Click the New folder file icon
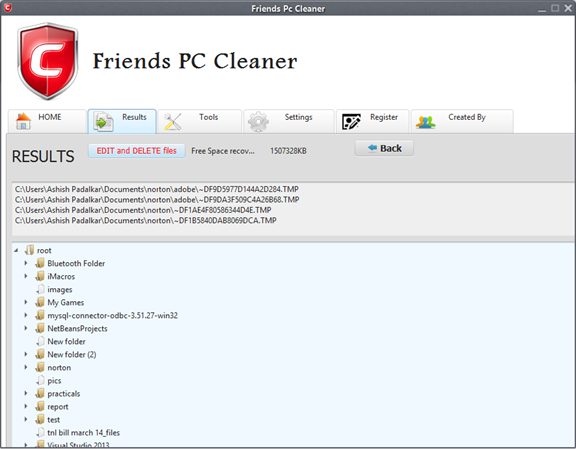 coord(40,341)
